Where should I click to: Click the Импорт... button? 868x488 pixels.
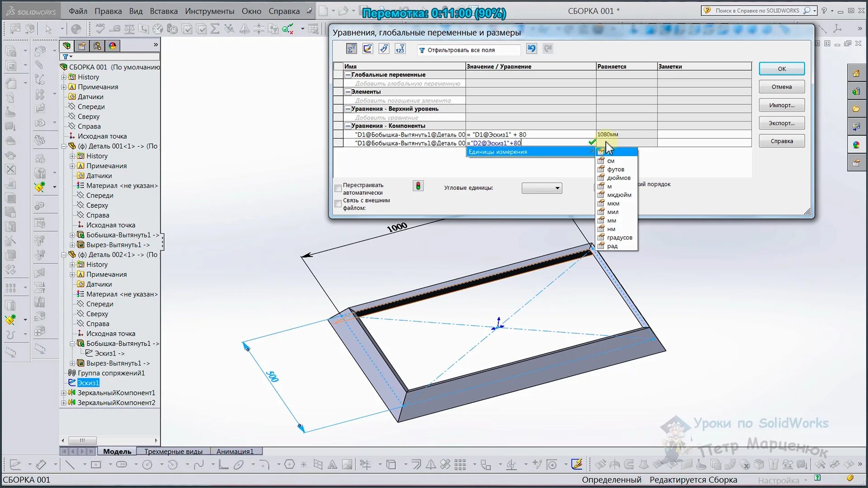(782, 105)
